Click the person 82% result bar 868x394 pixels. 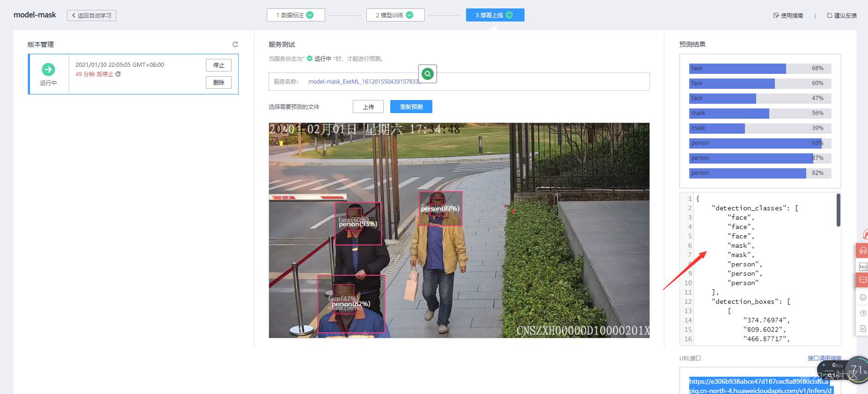(x=760, y=173)
